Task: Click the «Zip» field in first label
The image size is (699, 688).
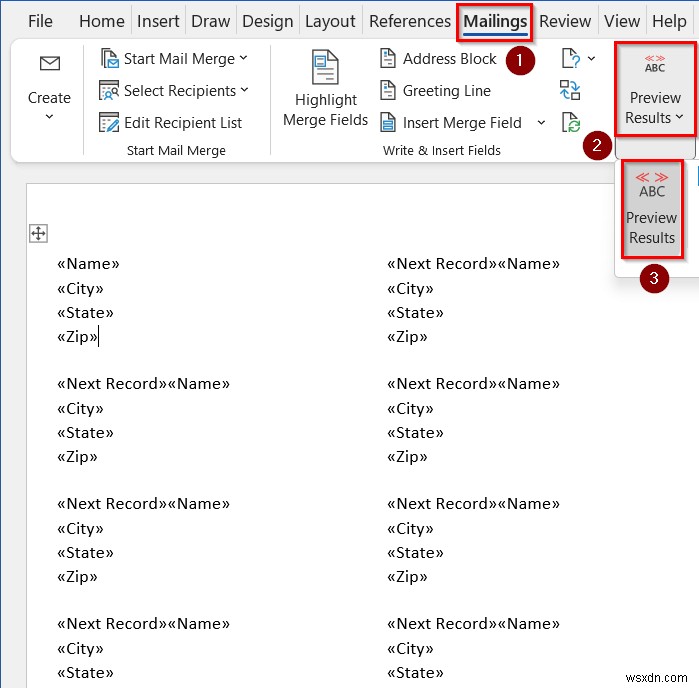Action: [77, 336]
